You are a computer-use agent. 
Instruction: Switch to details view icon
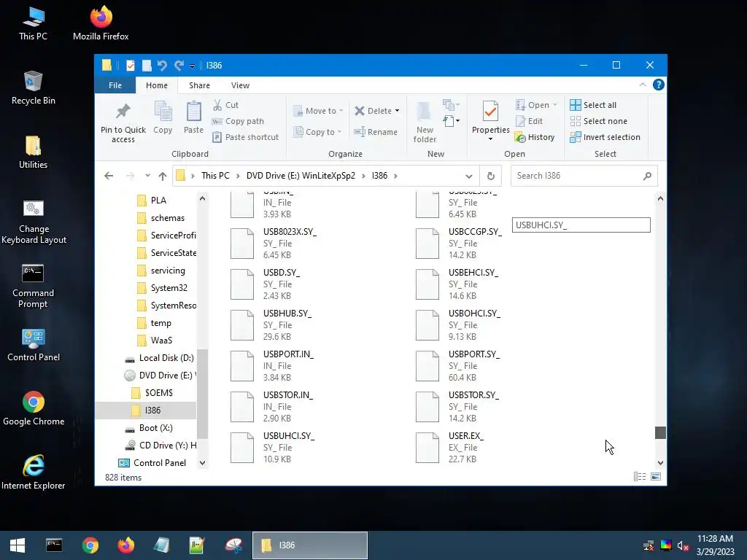[640, 477]
